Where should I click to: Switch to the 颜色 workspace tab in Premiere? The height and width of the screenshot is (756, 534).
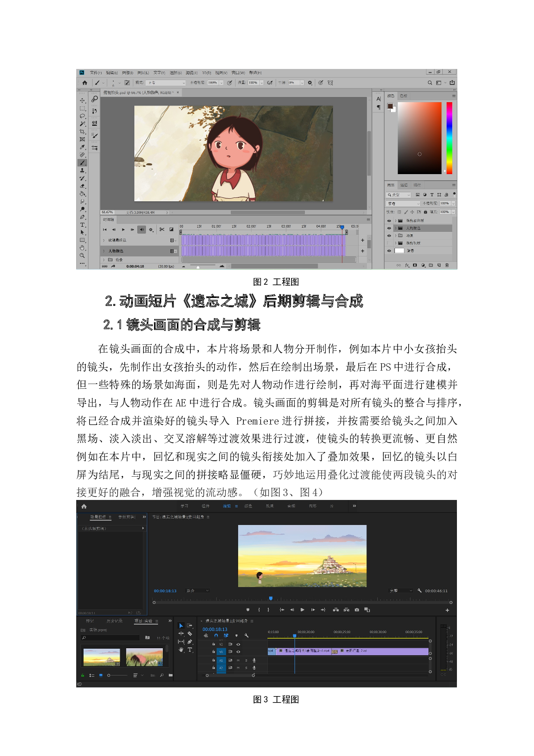point(248,506)
